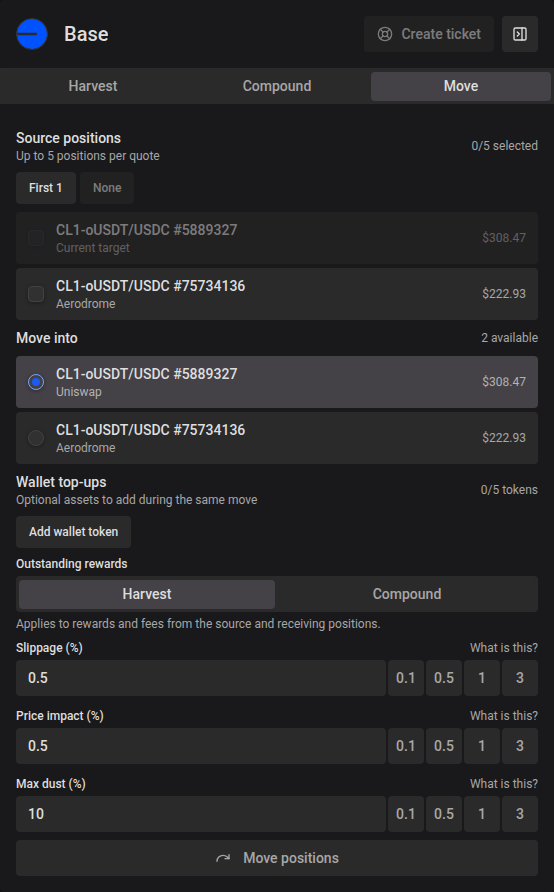554x892 pixels.
Task: Set Max dust preset to 0.5
Action: click(x=444, y=814)
